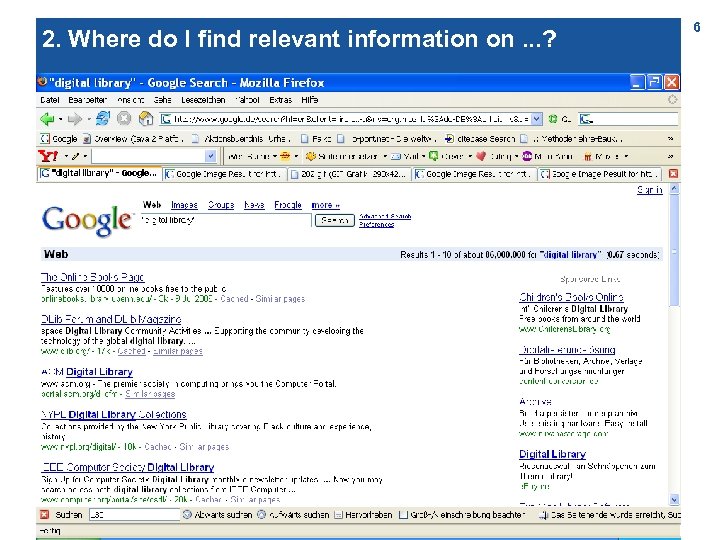Image resolution: width=720 pixels, height=540 pixels.
Task: Click the green Go icon beside address bar
Action: coord(553,119)
